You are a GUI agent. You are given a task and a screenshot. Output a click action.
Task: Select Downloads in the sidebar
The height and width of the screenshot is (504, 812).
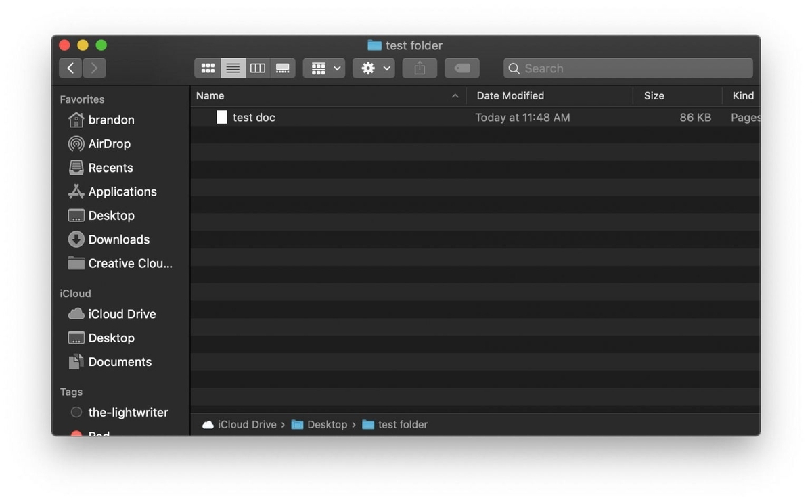118,239
